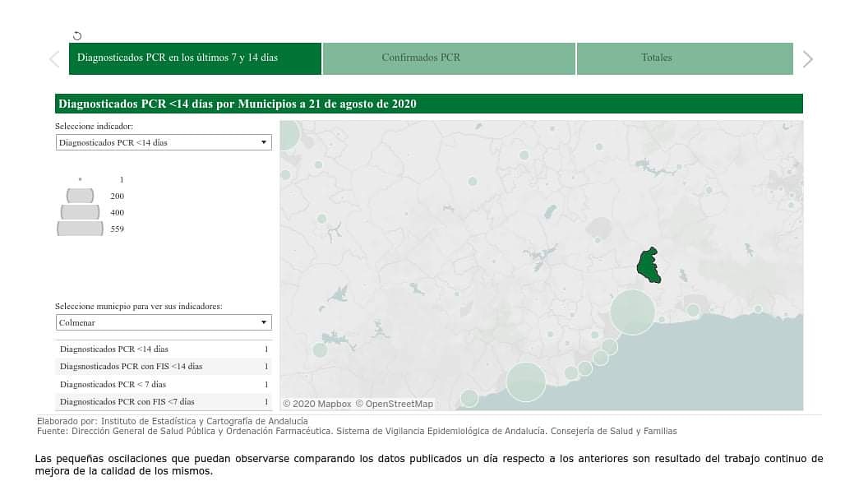The width and height of the screenshot is (868, 495).
Task: Select the Diagnosticados PCR con FIS <7 días row
Action: coord(164,402)
